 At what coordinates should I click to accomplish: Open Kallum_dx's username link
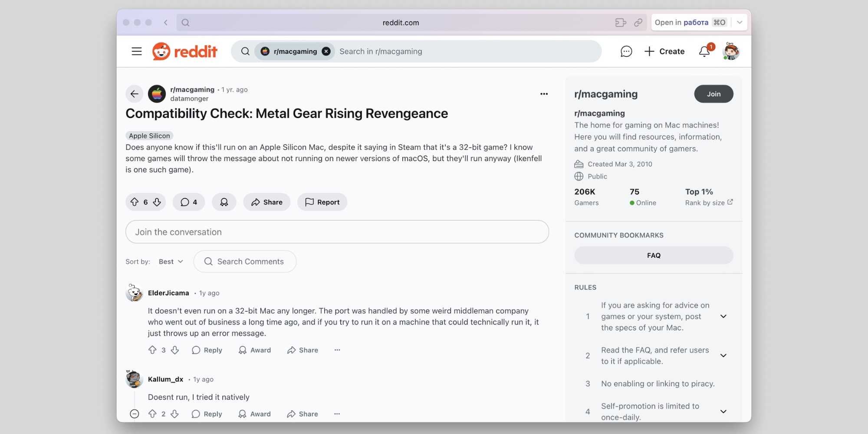point(165,379)
